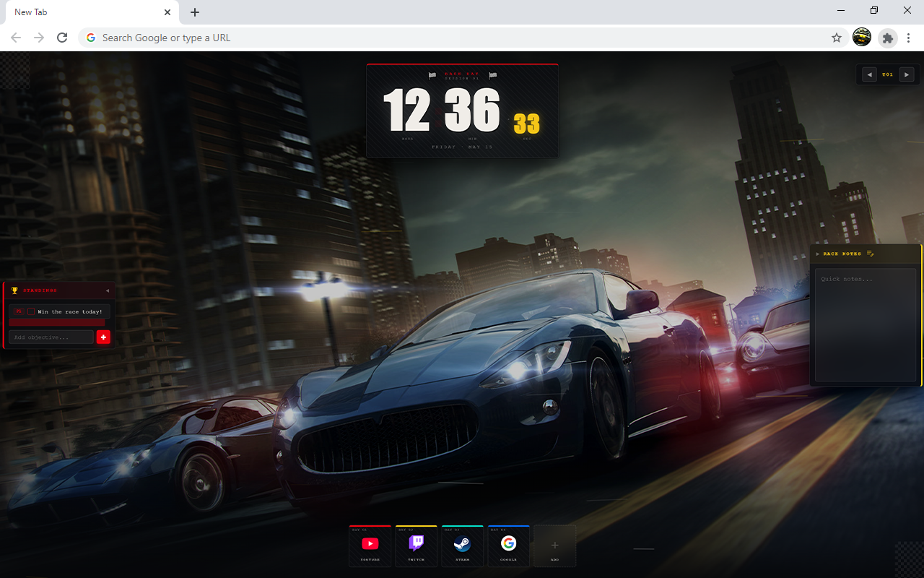
Task: Open a new browser tab with plus
Action: point(195,12)
